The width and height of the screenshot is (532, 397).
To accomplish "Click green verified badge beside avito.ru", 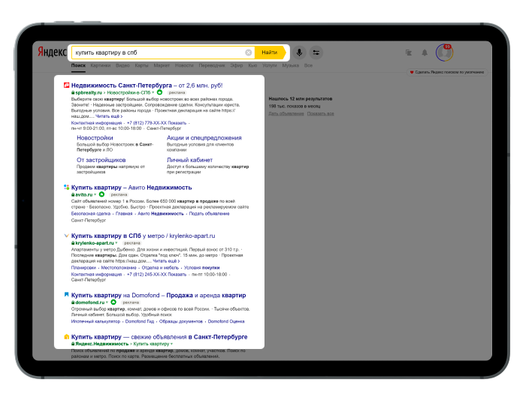I will 101,194.
